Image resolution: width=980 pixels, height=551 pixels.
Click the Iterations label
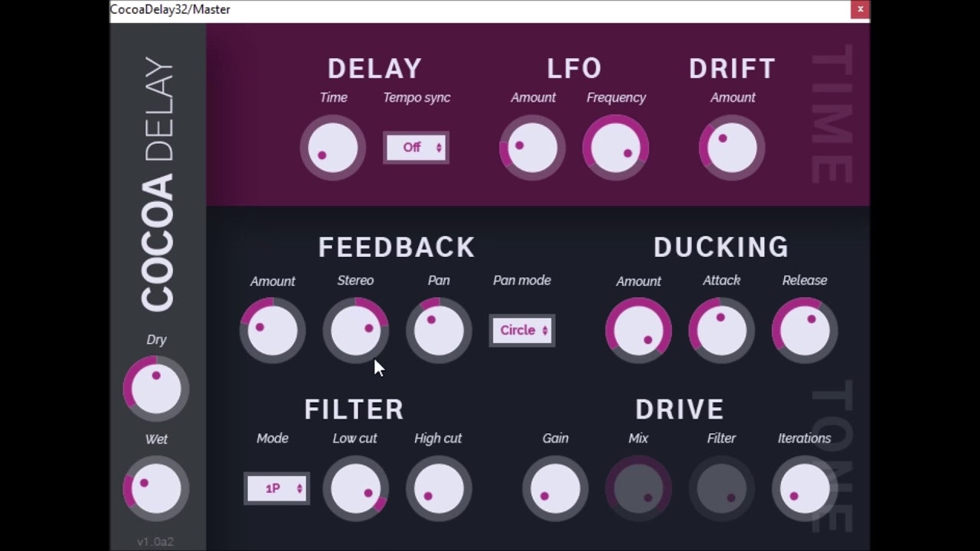click(805, 439)
